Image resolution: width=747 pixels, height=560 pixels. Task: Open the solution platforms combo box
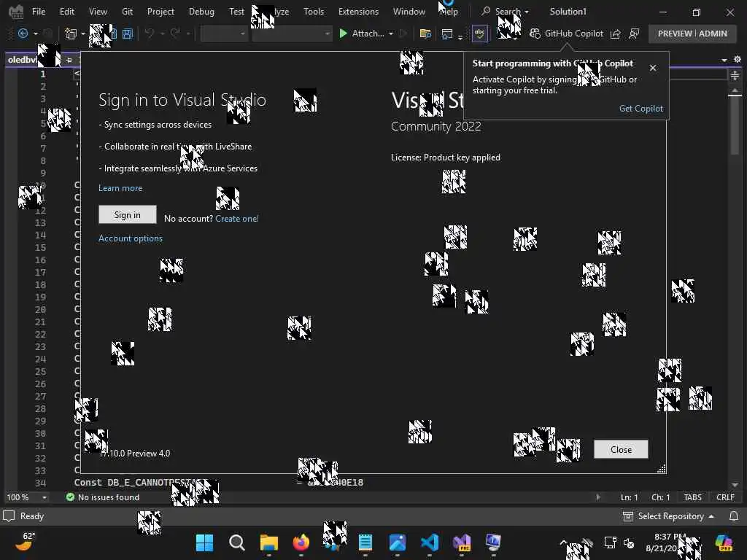[292, 34]
